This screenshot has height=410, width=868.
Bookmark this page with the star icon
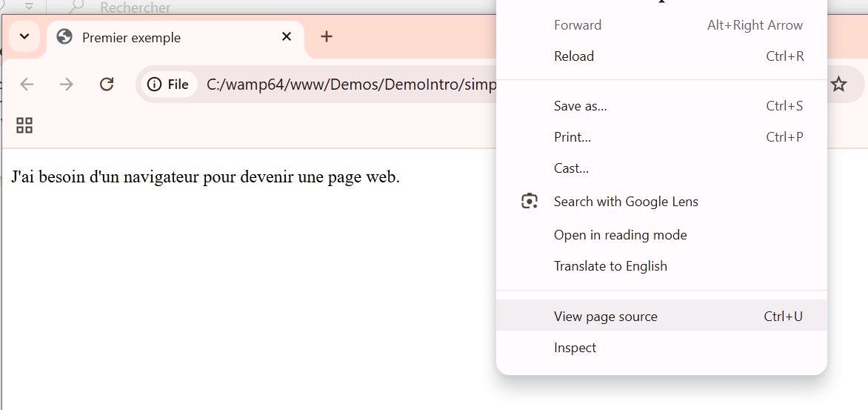coord(839,85)
